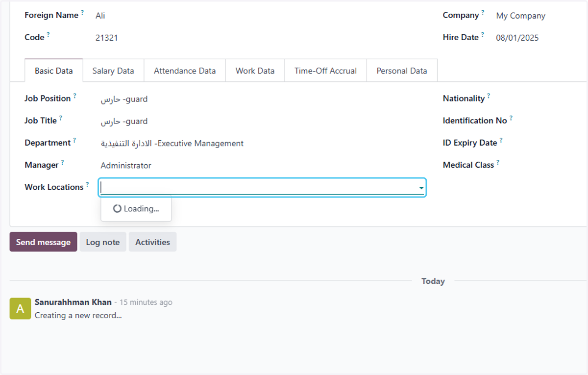Click the help icon next to Identification No
This screenshot has height=375, width=588.
click(511, 118)
